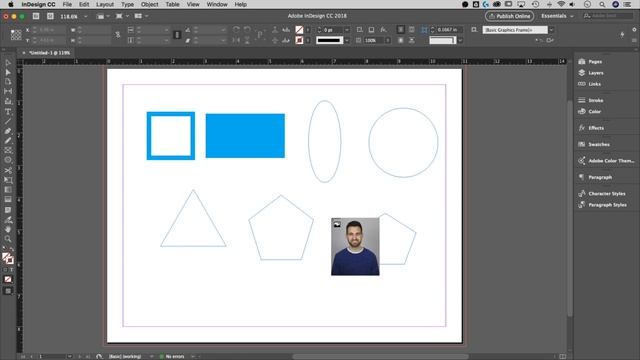Image resolution: width=640 pixels, height=360 pixels.
Task: Click the fill and stroke color box
Action: coord(8,258)
